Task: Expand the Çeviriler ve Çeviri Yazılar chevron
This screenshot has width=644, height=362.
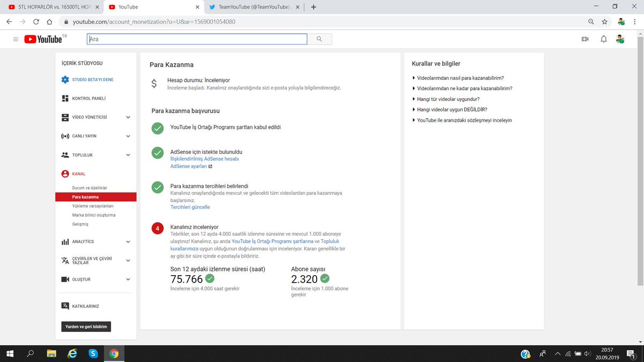Action: [128, 261]
